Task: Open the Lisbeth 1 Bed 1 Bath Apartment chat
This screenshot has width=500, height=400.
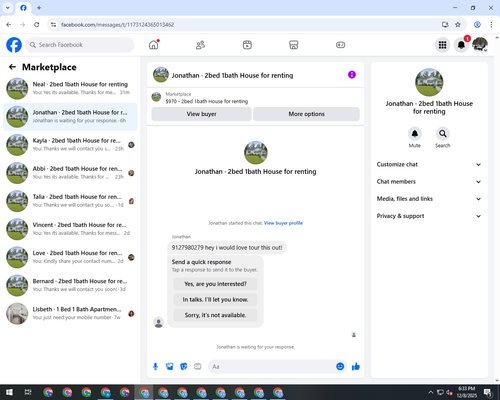Action: pyautogui.click(x=70, y=313)
